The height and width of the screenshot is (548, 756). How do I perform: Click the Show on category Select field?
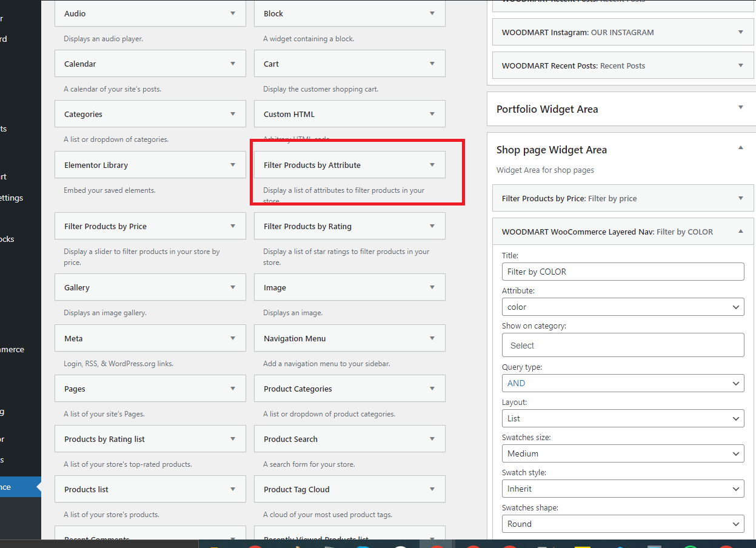point(623,345)
